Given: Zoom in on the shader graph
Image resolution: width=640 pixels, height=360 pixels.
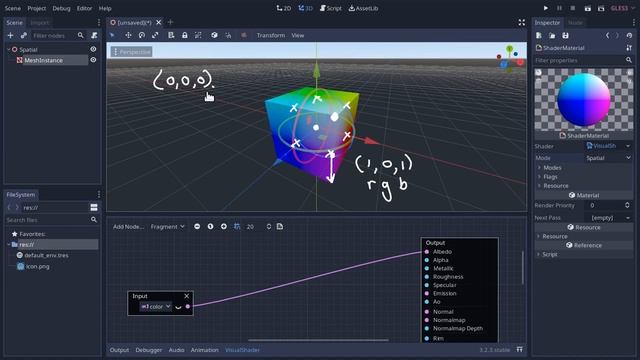Looking at the screenshot, I should click(224, 227).
